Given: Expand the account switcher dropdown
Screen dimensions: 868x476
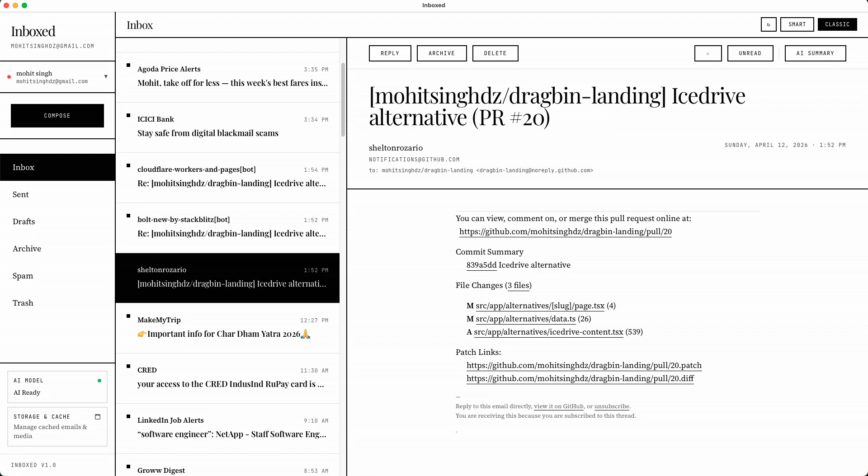Looking at the screenshot, I should [x=106, y=76].
